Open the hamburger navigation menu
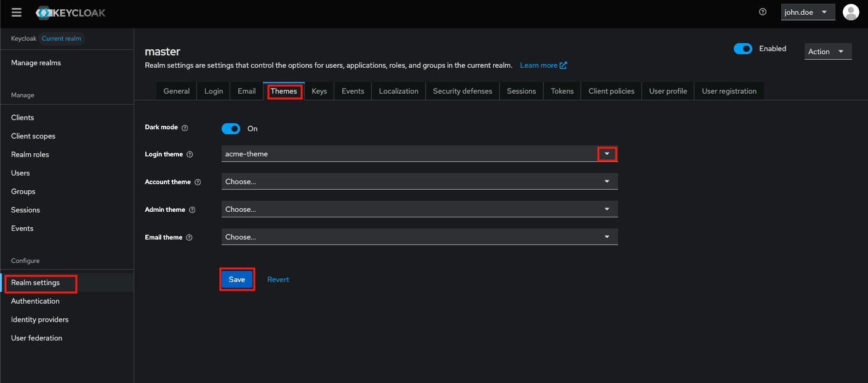Image resolution: width=868 pixels, height=383 pixels. point(16,12)
